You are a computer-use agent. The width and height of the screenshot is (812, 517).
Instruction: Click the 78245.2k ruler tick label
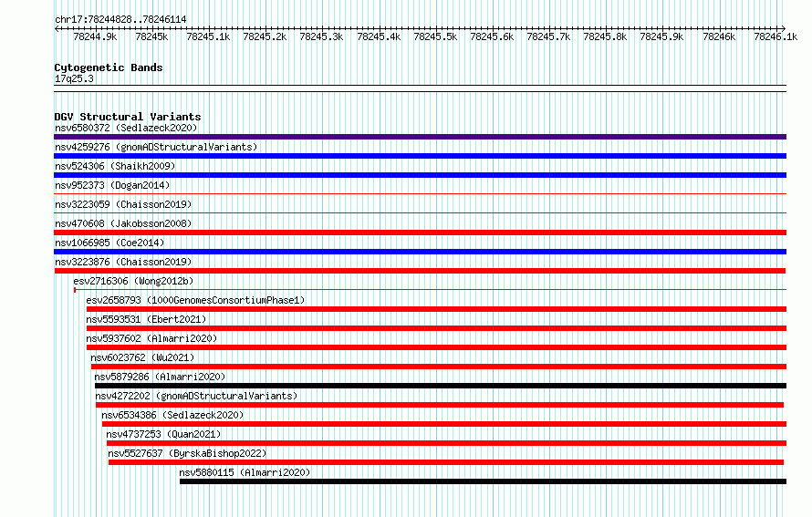(x=265, y=36)
